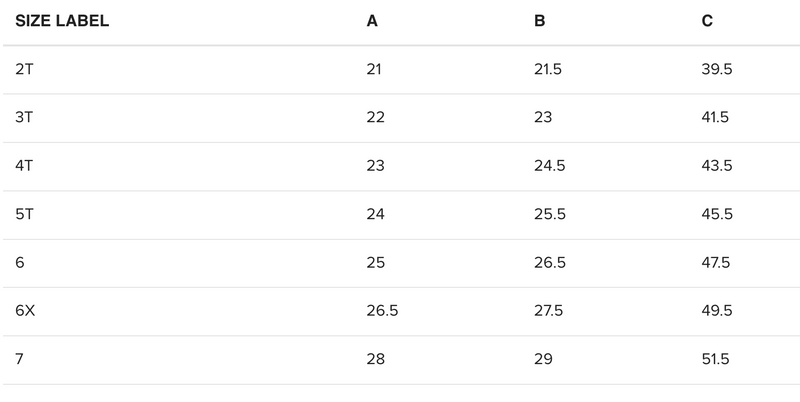Select the 5T row label
Viewport: 800px width, 402px height.
25,214
